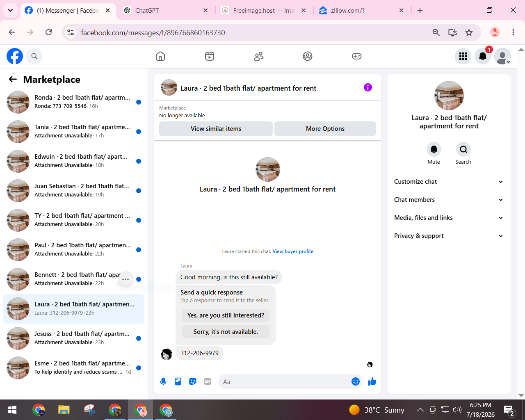Expand Customize chat section

[x=449, y=182]
